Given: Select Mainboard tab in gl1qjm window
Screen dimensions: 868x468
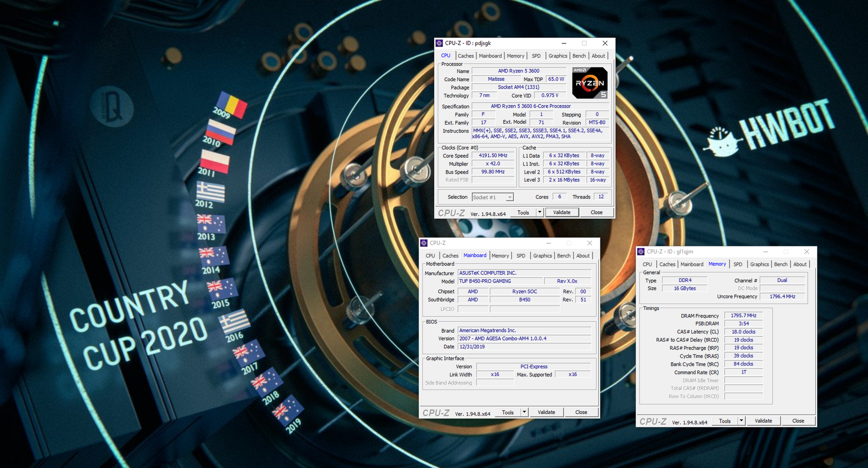Looking at the screenshot, I should 692,265.
